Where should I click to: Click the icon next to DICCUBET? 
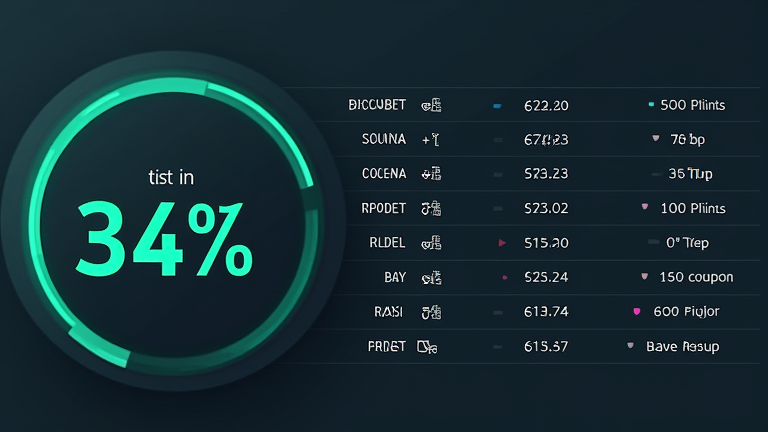431,105
